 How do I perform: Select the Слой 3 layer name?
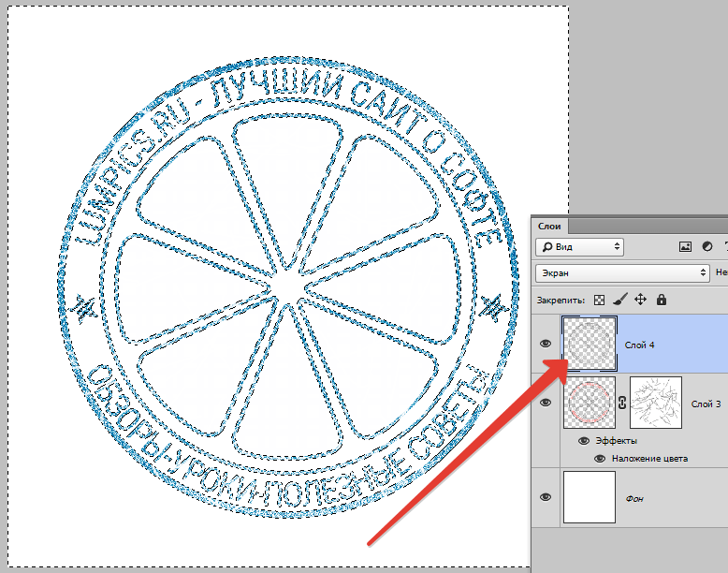706,404
